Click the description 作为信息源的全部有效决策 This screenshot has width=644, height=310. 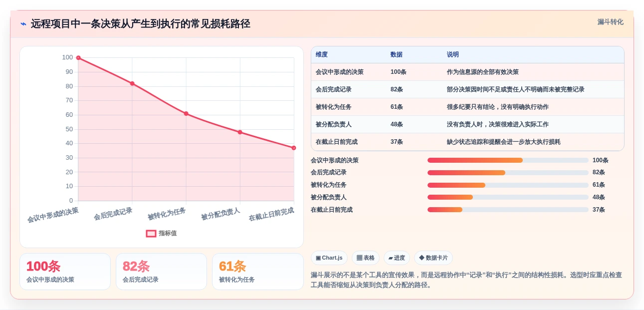click(483, 72)
